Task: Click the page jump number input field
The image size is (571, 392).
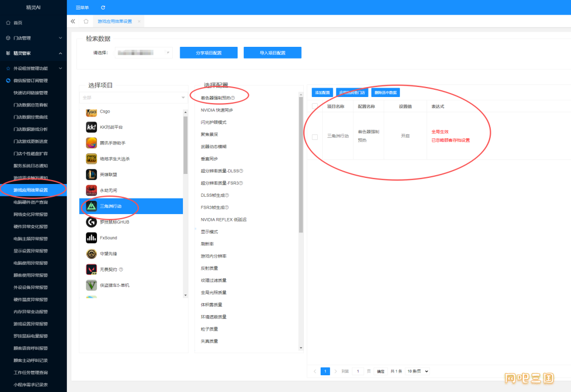Action: [360, 371]
